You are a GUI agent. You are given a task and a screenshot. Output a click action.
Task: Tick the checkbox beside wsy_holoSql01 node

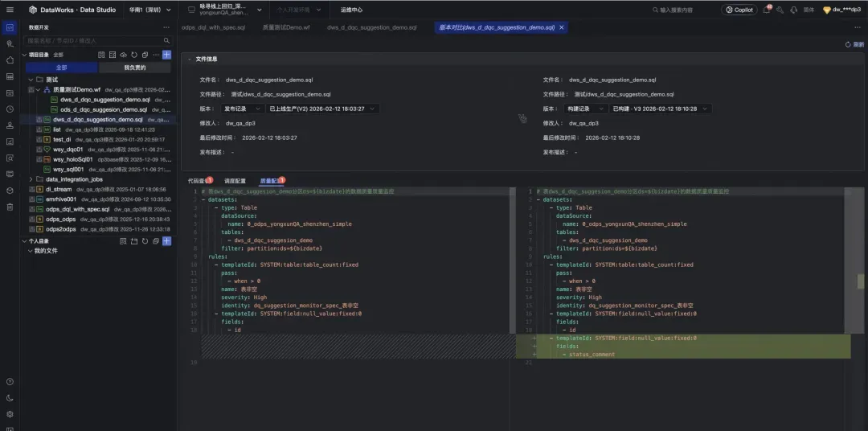pos(39,159)
